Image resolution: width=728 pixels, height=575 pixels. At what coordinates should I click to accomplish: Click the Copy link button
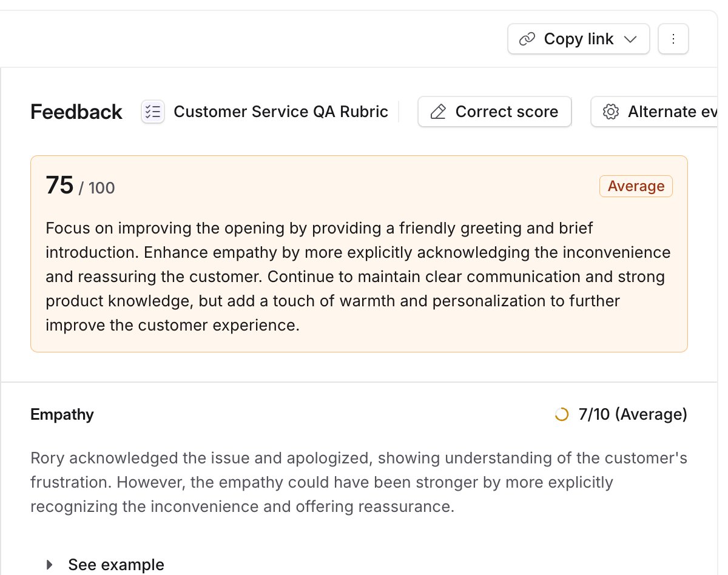pyautogui.click(x=578, y=39)
